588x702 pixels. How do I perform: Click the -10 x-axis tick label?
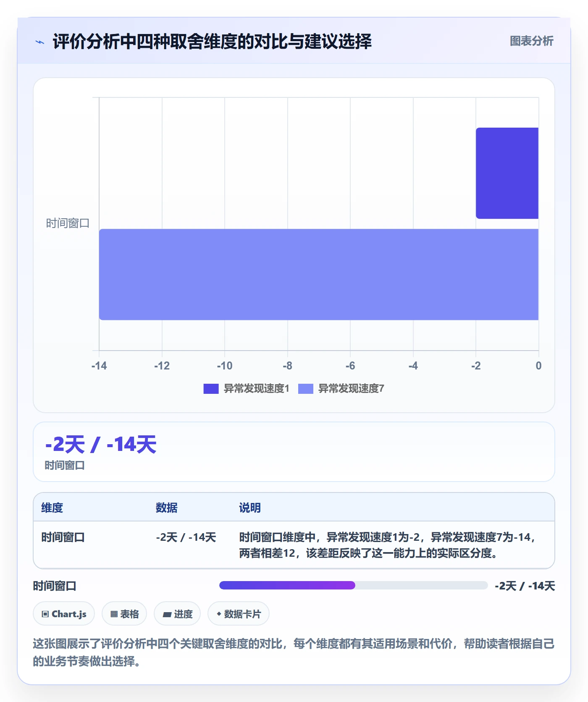225,366
